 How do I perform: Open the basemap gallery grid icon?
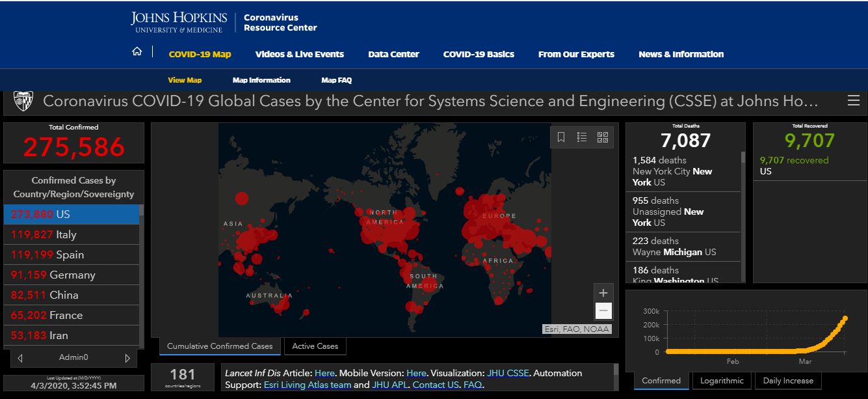603,137
